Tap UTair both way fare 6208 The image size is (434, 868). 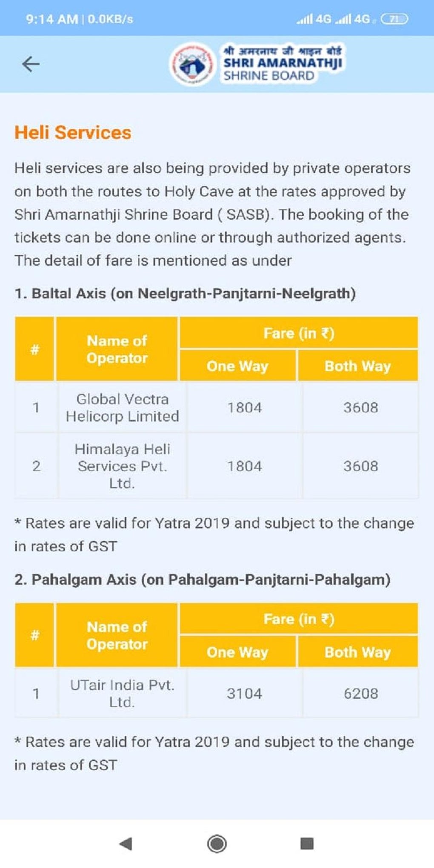coord(361,694)
